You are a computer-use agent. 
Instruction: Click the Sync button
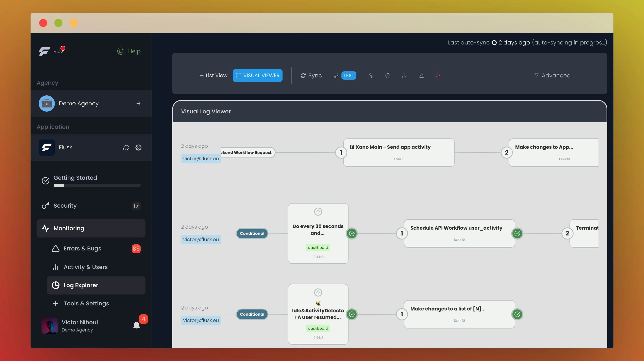pyautogui.click(x=311, y=75)
